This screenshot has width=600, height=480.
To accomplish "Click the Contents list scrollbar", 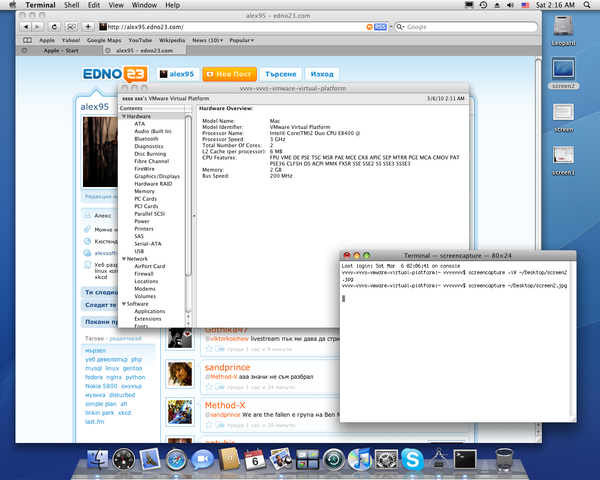I will 188,195.
